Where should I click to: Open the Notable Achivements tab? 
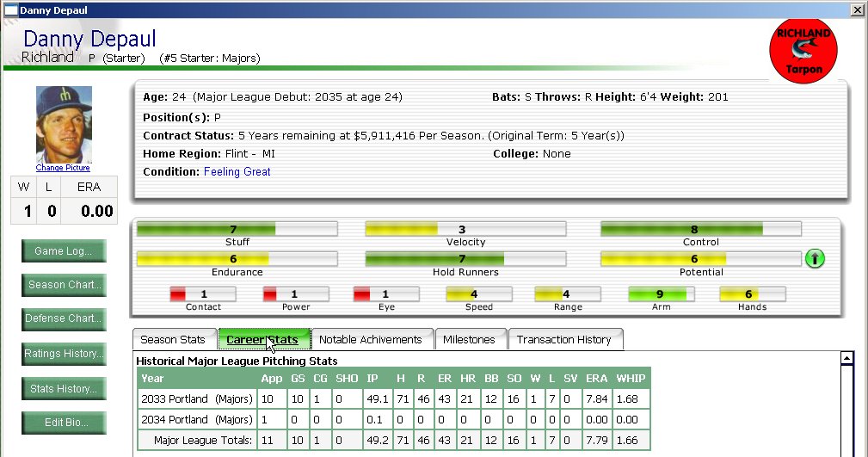(372, 340)
